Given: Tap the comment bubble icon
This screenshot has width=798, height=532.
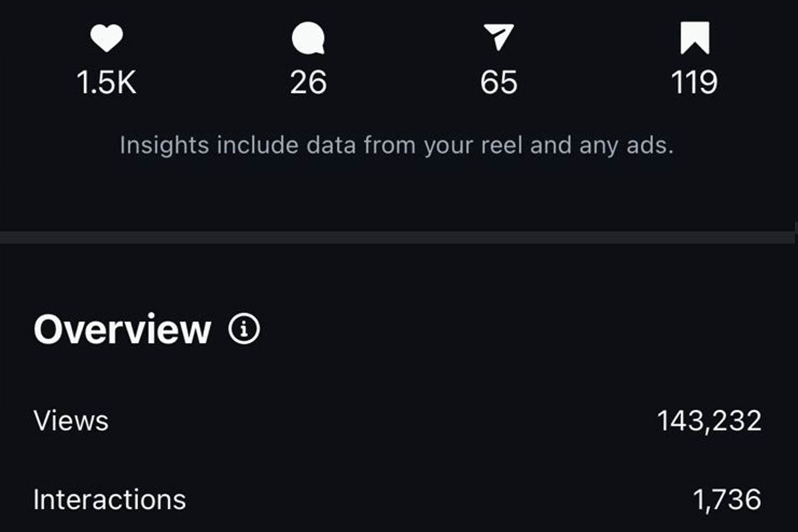Looking at the screenshot, I should (x=308, y=38).
